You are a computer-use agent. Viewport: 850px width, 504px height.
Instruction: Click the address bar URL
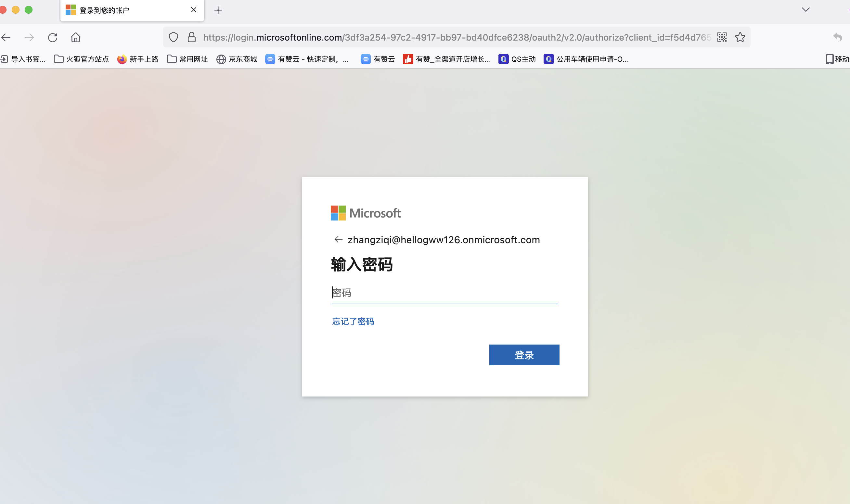[457, 37]
